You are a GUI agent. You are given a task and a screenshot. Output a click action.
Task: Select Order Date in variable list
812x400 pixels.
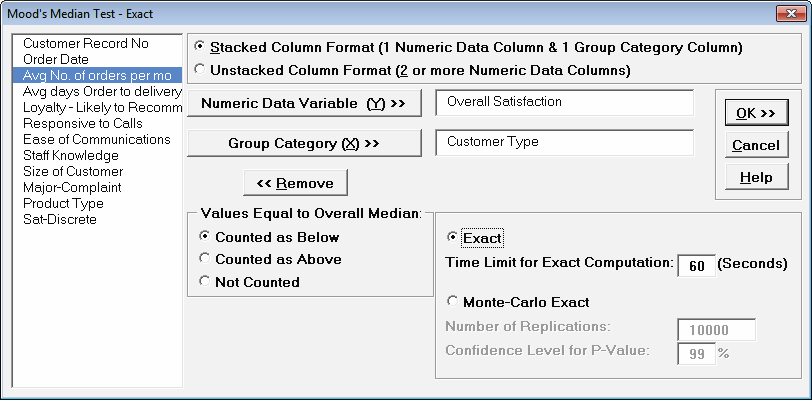pyautogui.click(x=57, y=59)
